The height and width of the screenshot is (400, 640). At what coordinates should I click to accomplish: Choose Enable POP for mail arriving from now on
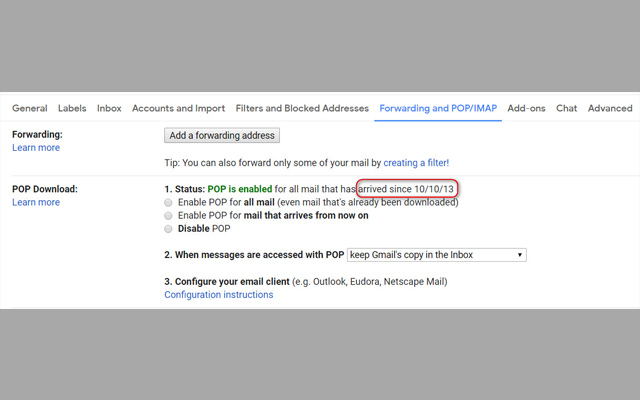[168, 215]
